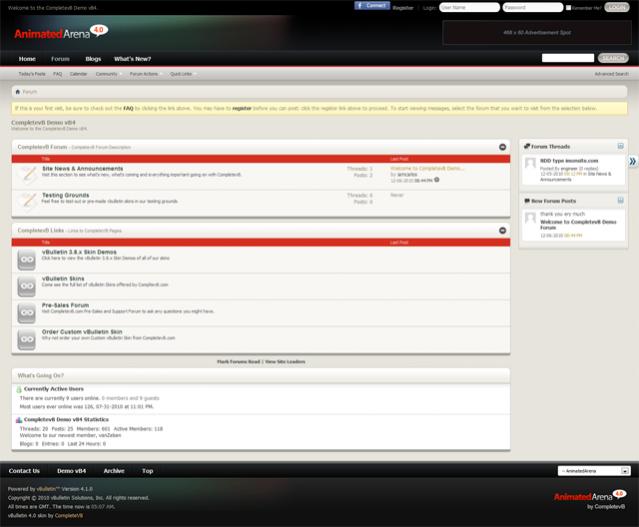Image resolution: width=639 pixels, height=527 pixels.
Task: Click the FAQ link in the notice
Action: tap(128, 108)
